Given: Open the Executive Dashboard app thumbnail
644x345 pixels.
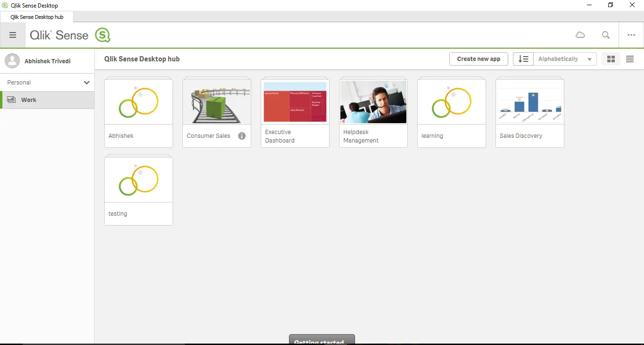Looking at the screenshot, I should tap(295, 102).
